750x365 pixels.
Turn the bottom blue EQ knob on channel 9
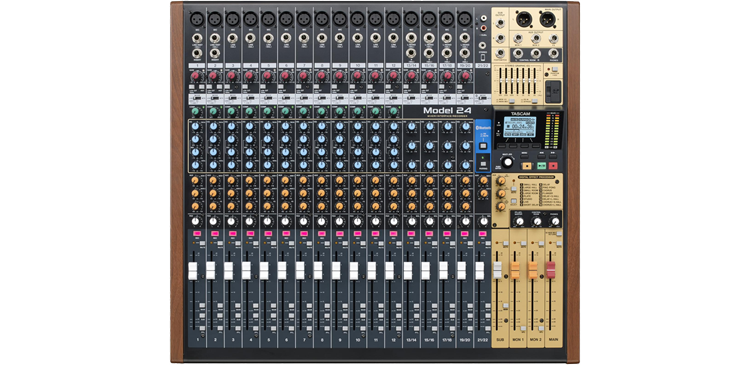pos(339,165)
